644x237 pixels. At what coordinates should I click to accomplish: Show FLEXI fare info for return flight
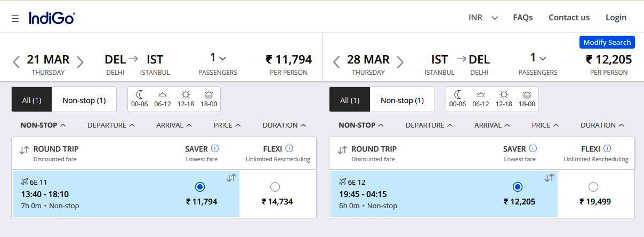[607, 148]
